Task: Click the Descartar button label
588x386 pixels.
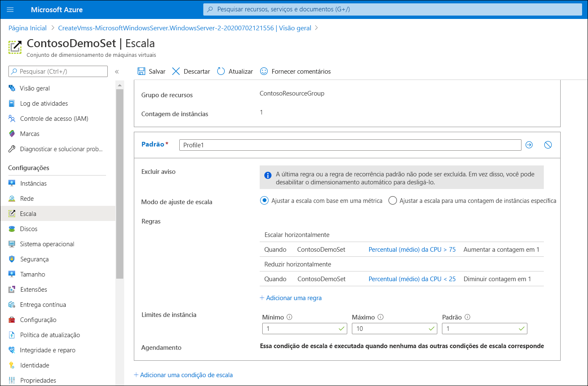Action: click(x=197, y=72)
